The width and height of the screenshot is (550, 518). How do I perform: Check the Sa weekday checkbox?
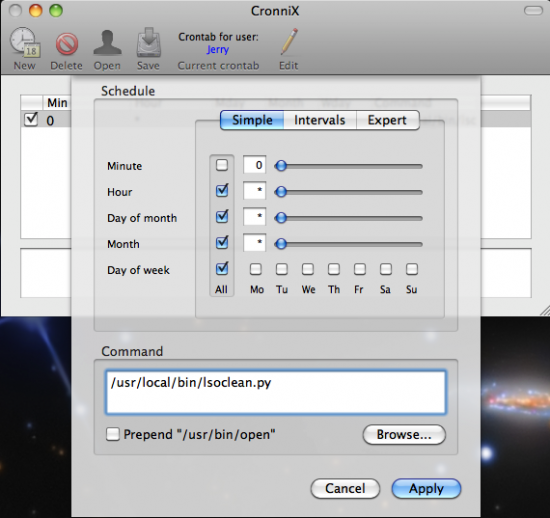click(386, 269)
